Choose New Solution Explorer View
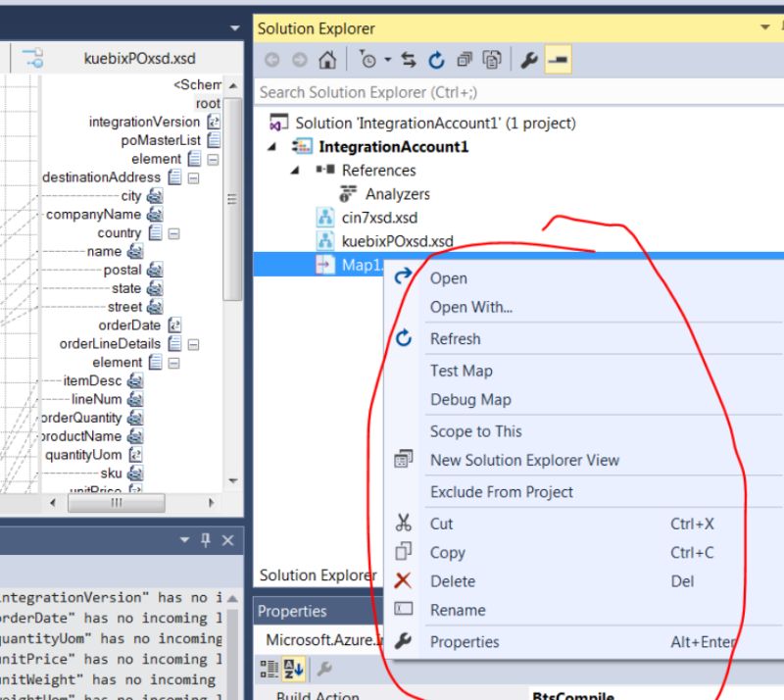The height and width of the screenshot is (700, 784). click(524, 461)
